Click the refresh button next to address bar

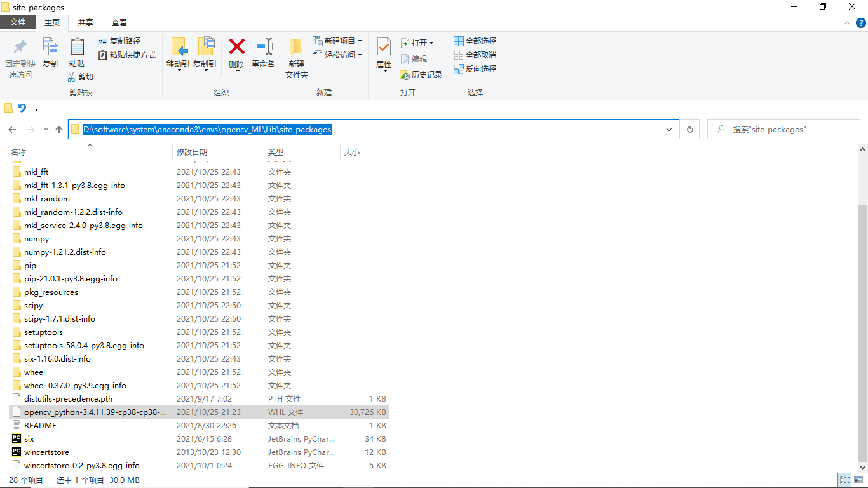coord(689,129)
